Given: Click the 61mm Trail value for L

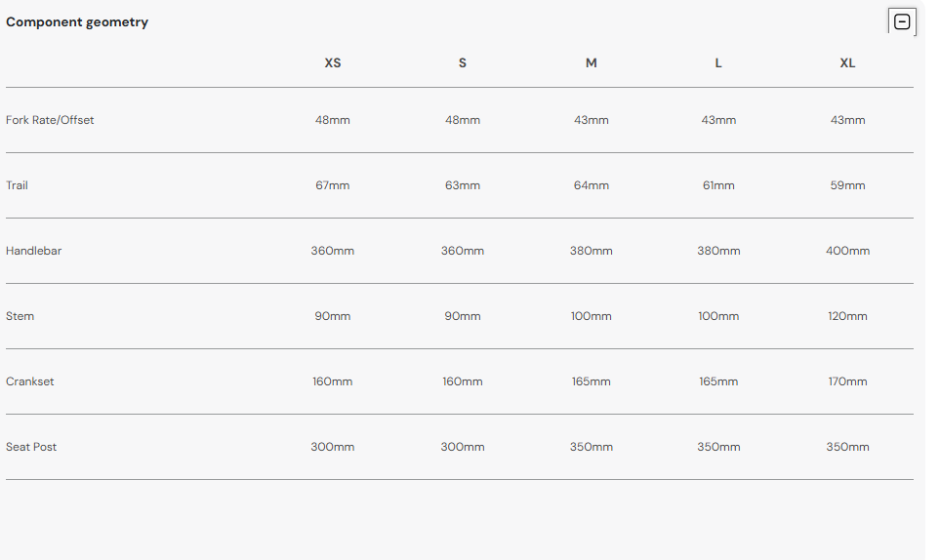Looking at the screenshot, I should (718, 185).
